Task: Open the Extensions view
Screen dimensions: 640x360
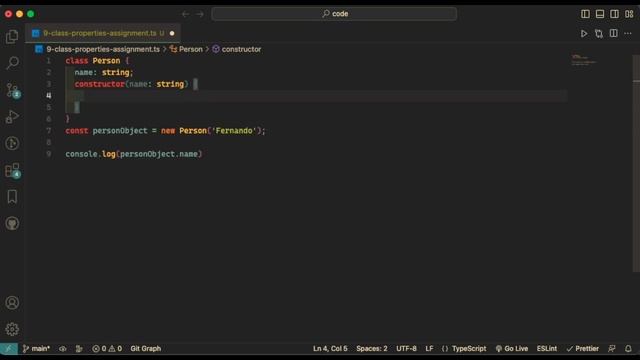Action: coord(12,171)
